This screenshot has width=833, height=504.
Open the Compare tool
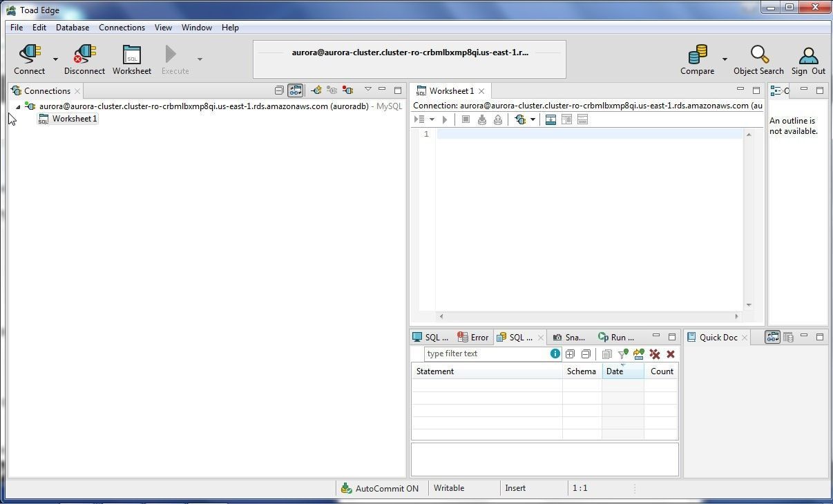coord(697,59)
